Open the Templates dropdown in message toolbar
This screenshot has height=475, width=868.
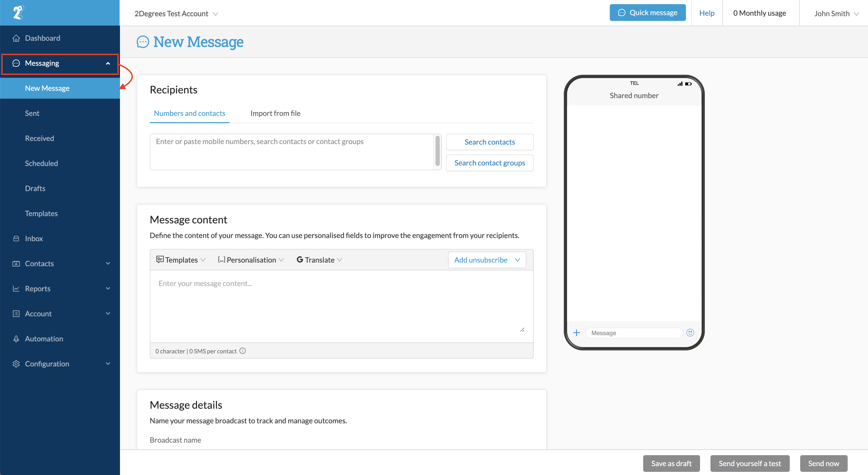coord(180,260)
